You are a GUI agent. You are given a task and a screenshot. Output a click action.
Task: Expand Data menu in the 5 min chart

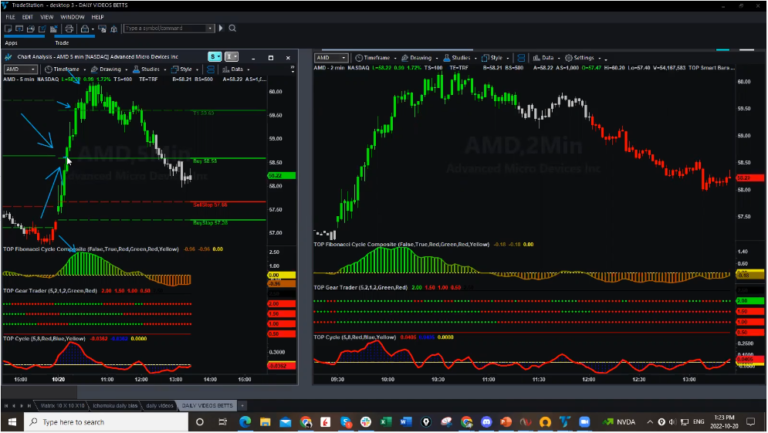coord(236,70)
